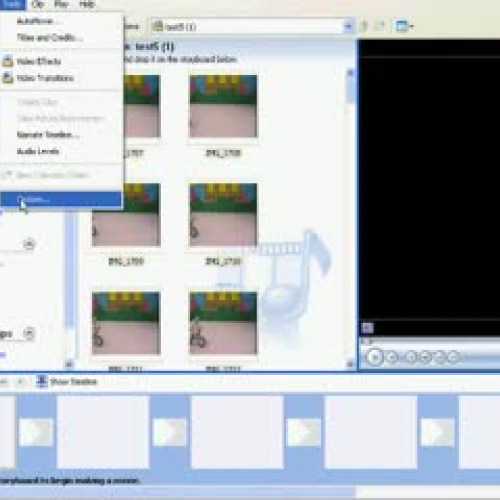Click the collection pane scroll down arrow
This screenshot has height=500, width=500.
click(x=350, y=364)
